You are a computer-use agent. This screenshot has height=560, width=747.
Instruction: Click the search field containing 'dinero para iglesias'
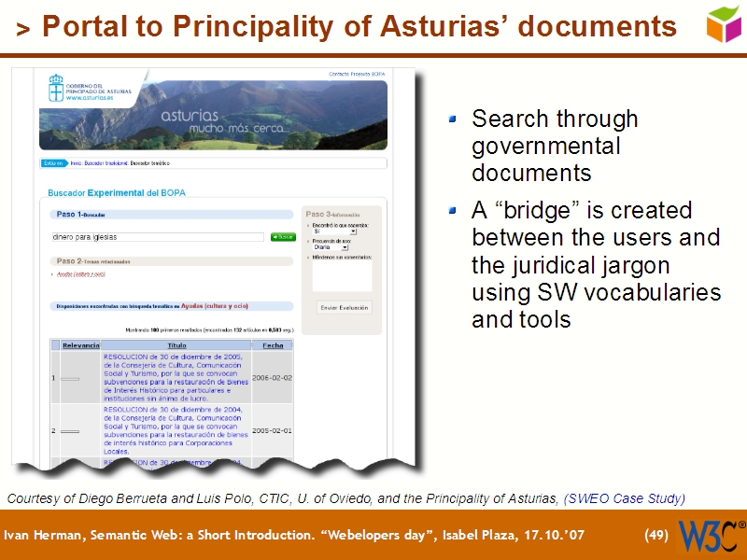coord(157,236)
